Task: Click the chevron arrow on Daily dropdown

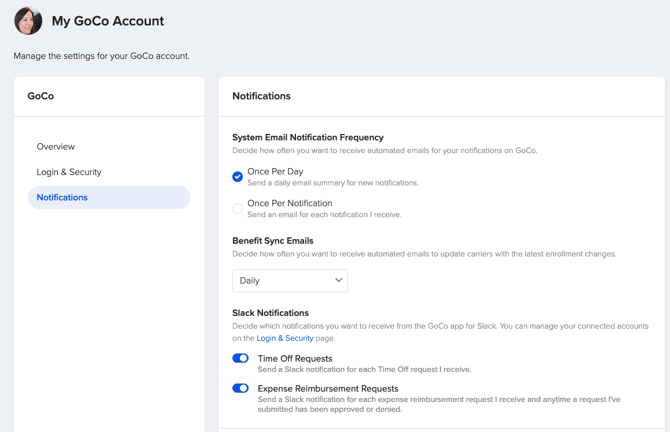Action: click(x=338, y=281)
